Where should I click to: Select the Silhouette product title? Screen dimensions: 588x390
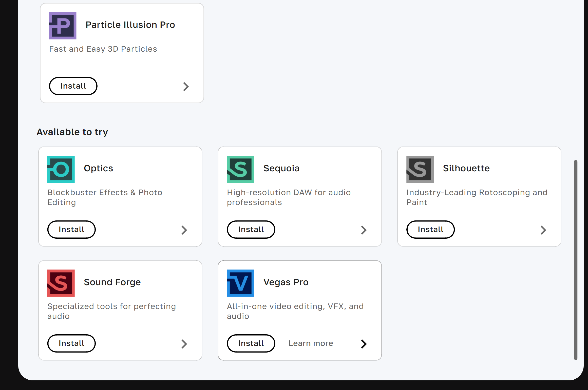pyautogui.click(x=466, y=168)
